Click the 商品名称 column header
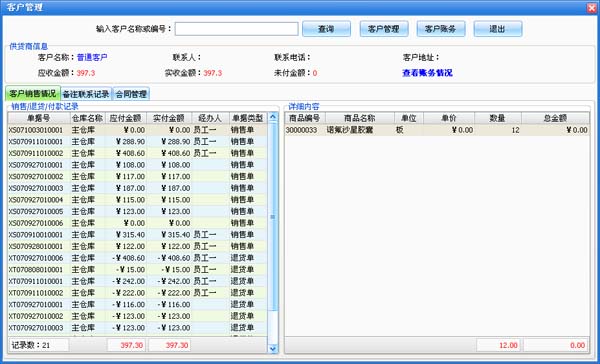Screen dimensions: 600x364 coord(360,118)
